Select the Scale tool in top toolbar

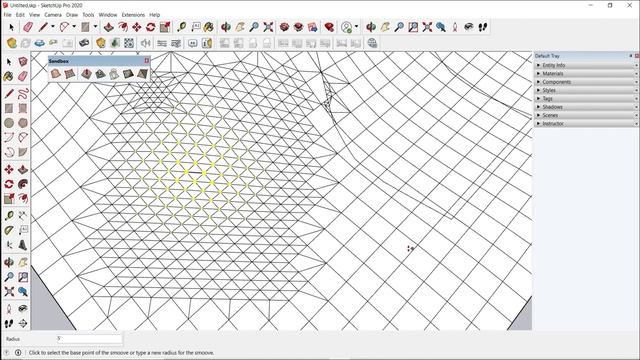[x=165, y=27]
